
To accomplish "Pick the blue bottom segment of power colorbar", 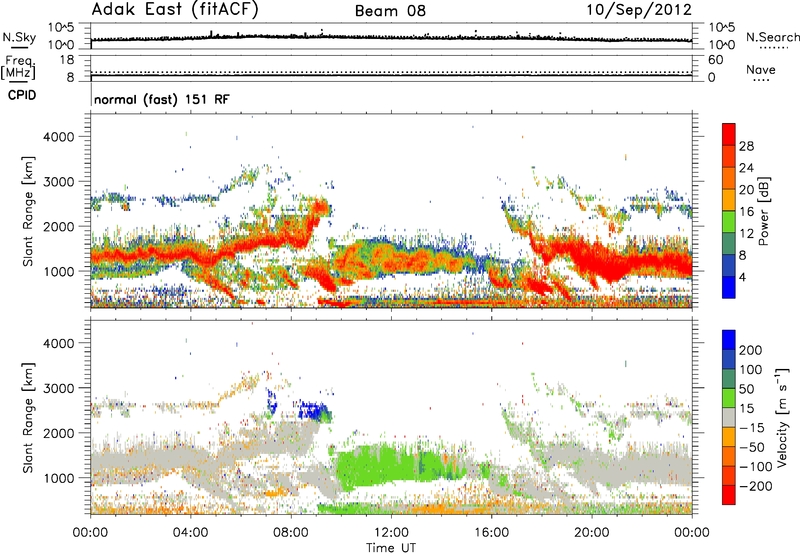I will pyautogui.click(x=729, y=288).
